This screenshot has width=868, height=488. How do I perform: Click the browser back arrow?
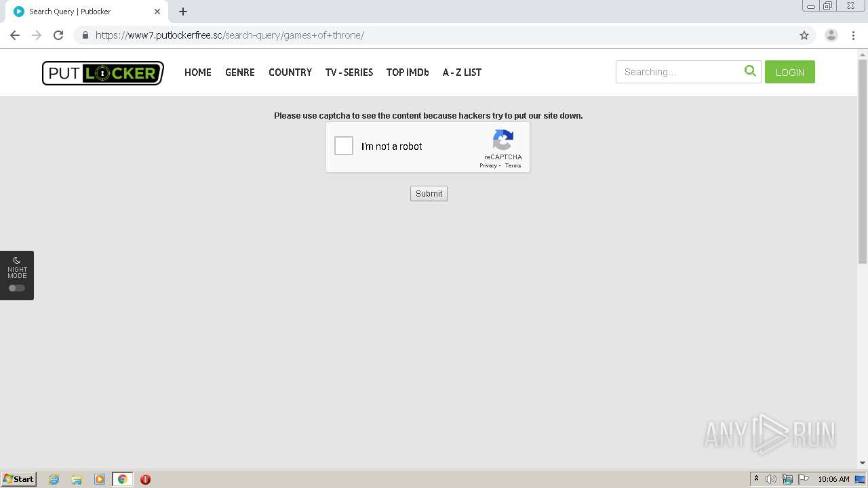[x=15, y=35]
